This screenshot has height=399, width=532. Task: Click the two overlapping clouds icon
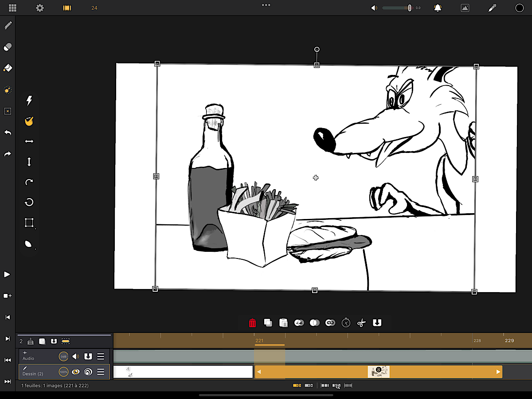(299, 323)
